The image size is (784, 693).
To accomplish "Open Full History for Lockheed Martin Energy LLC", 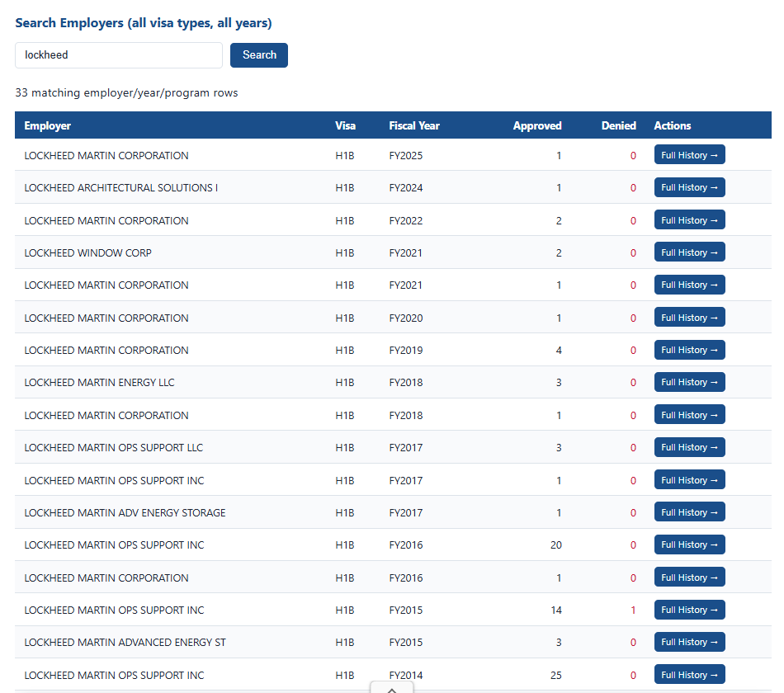I will (x=689, y=383).
